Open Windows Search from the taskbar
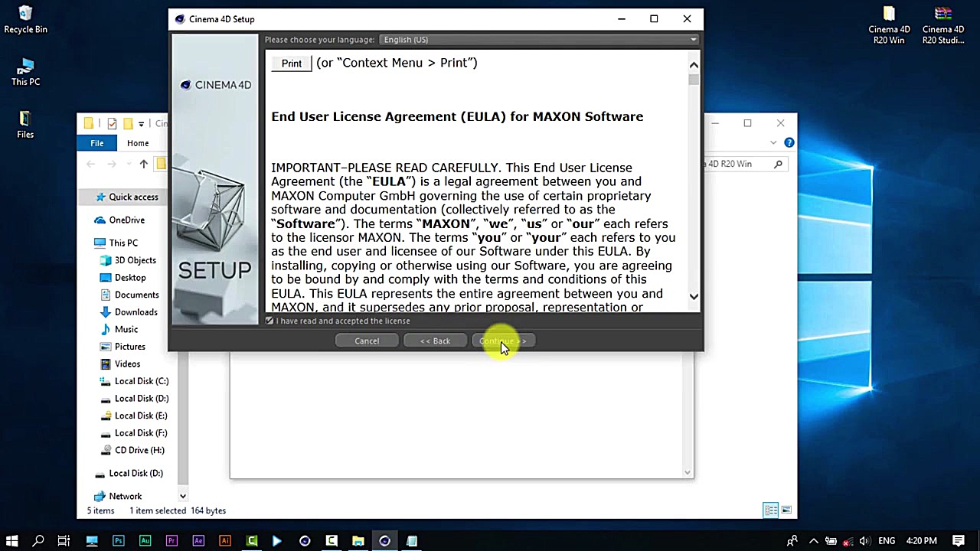 click(x=38, y=541)
